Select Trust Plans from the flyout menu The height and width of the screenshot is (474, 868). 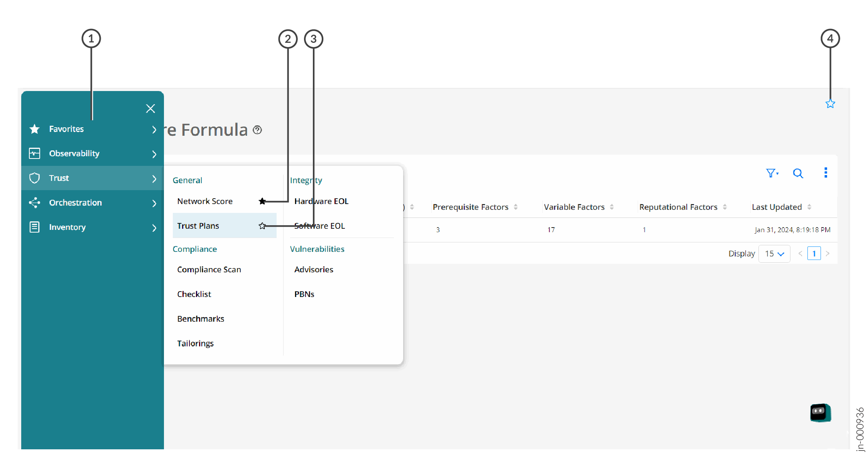coord(198,226)
